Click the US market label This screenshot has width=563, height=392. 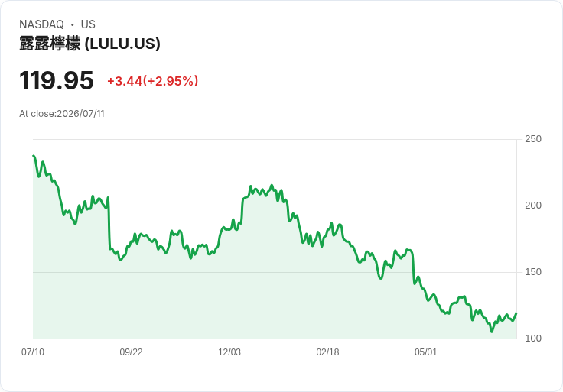coord(88,24)
